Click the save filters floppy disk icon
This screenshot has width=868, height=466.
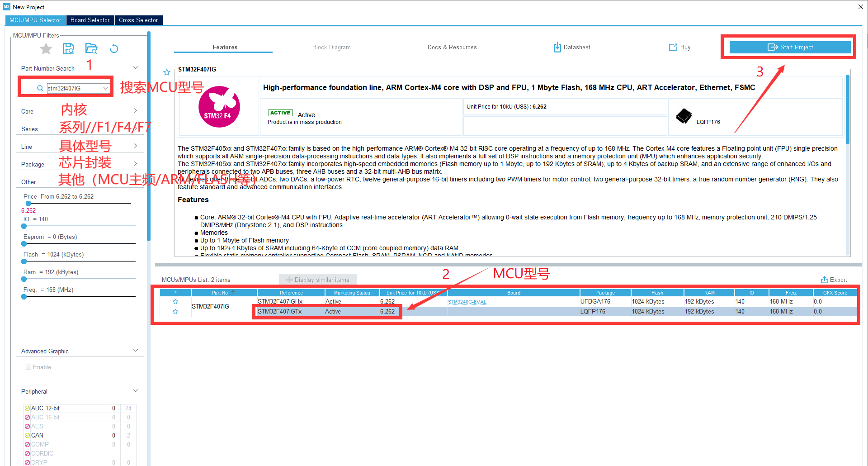pyautogui.click(x=68, y=49)
